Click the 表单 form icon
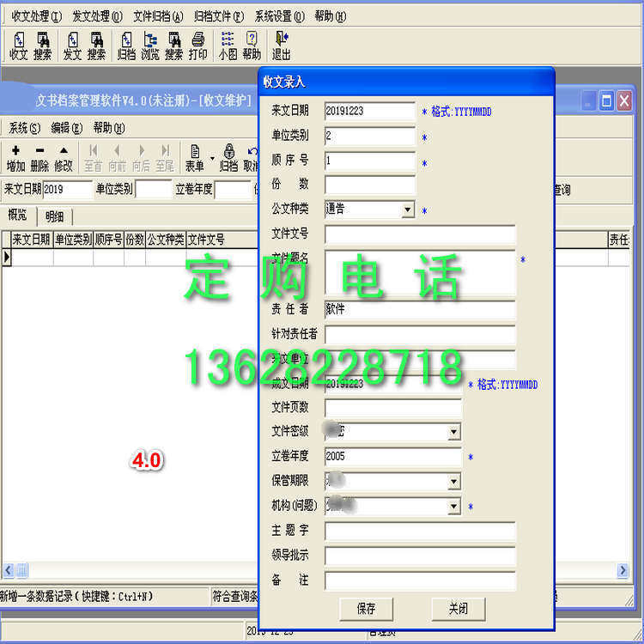This screenshot has height=644, width=644. [x=195, y=158]
